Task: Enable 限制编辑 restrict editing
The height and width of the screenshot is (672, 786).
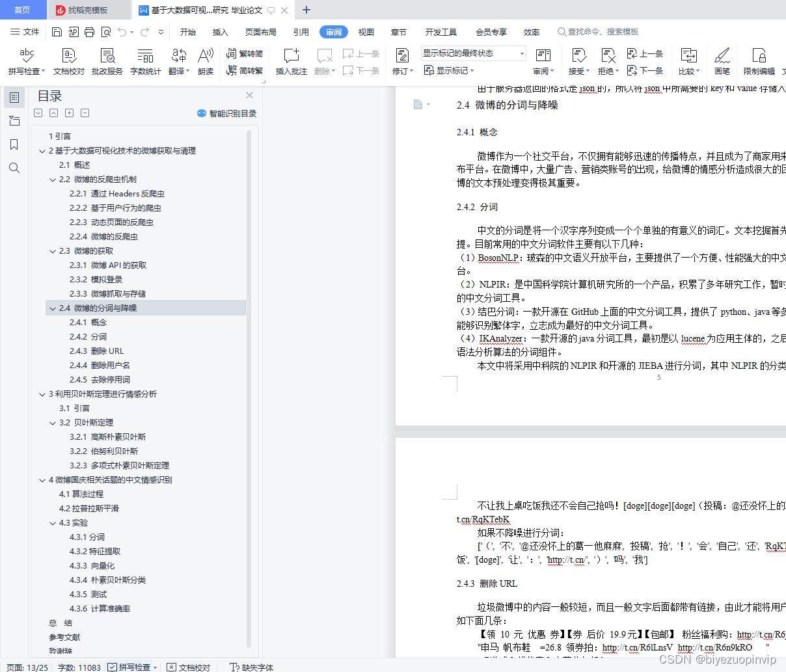Action: tap(759, 60)
